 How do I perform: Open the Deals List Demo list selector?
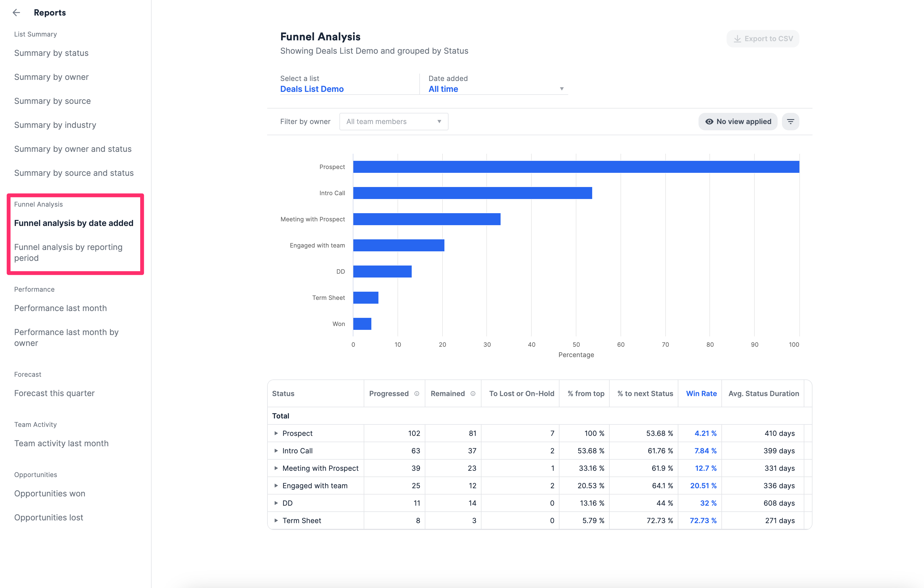pyautogui.click(x=312, y=89)
